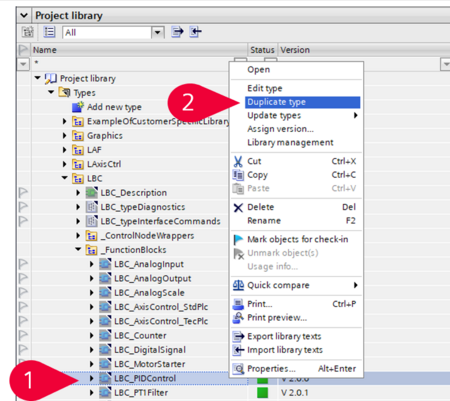Screen dimensions: 450x401
Task: Click the export library arrow icon
Action: click(177, 32)
